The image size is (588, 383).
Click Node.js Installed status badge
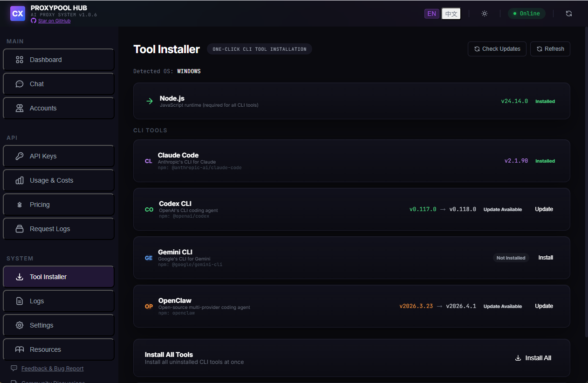click(545, 101)
